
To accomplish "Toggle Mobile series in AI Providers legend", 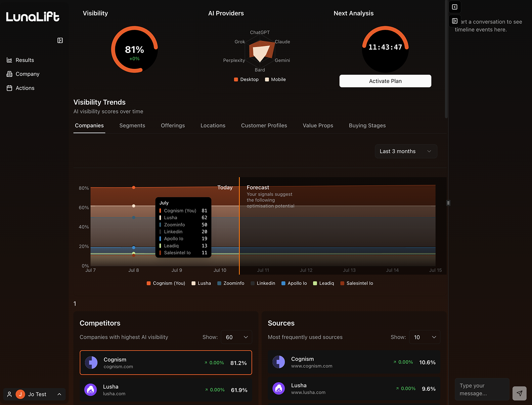I will [275, 79].
